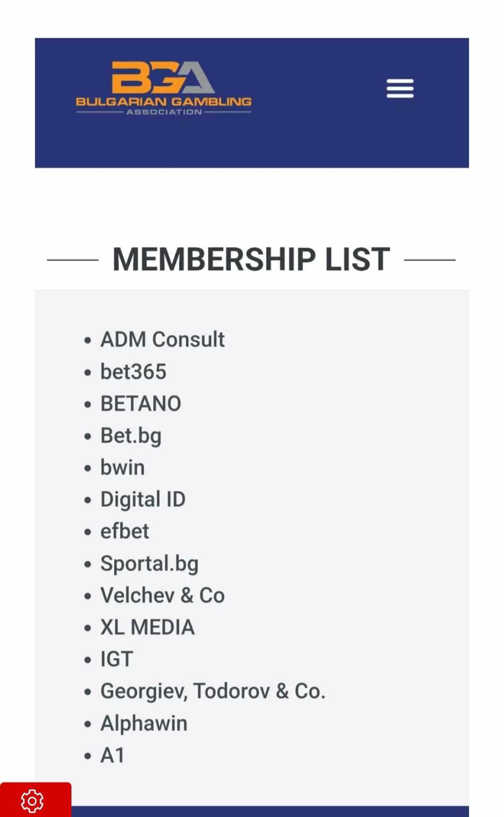The image size is (504, 817).
Task: Select Georgiev, Todorov & Co. entry
Action: (213, 690)
